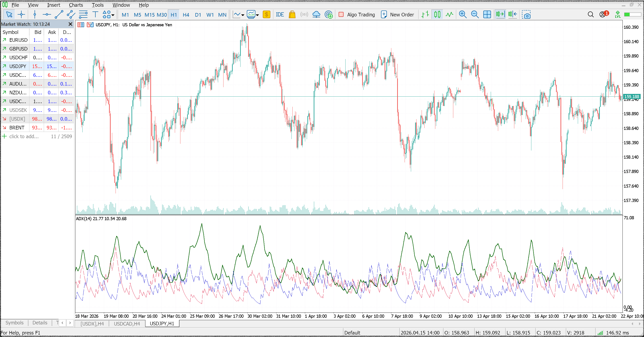Select the trendline tool
The image size is (644, 337).
59,15
